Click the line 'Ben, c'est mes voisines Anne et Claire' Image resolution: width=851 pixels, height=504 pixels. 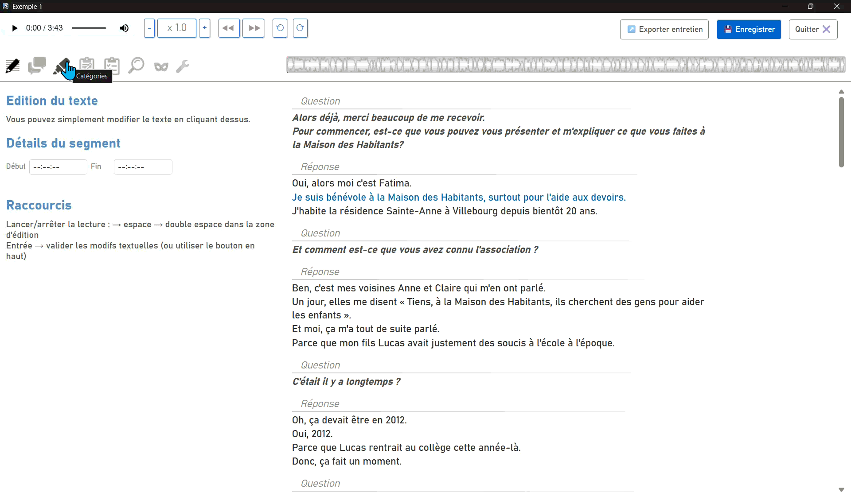click(419, 288)
